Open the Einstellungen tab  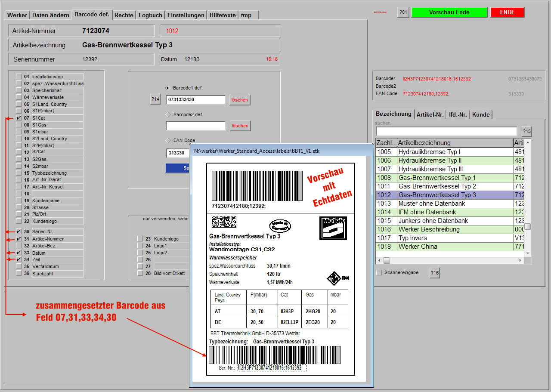[x=186, y=15]
